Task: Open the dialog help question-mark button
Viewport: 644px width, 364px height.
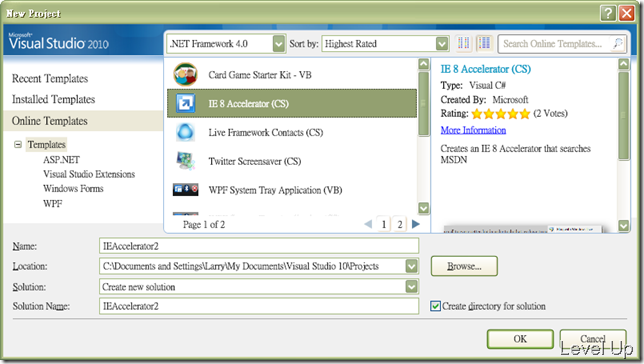Action: [x=608, y=13]
